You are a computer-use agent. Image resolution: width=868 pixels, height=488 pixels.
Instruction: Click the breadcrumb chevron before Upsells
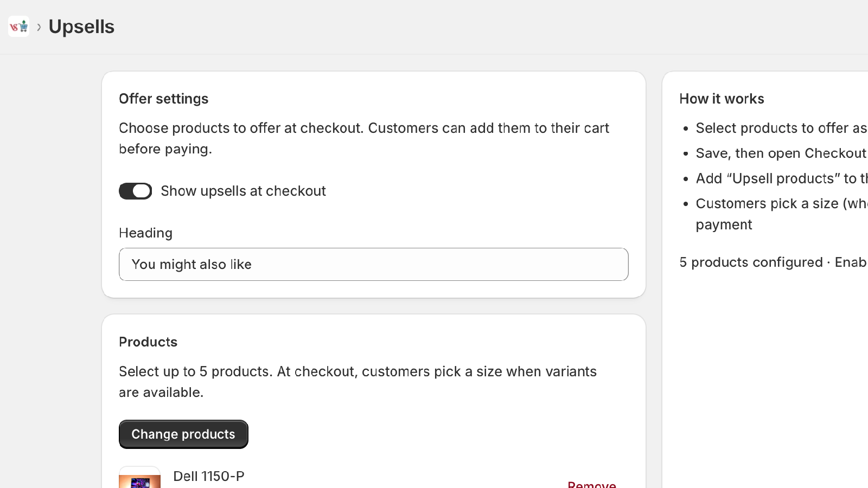(39, 27)
